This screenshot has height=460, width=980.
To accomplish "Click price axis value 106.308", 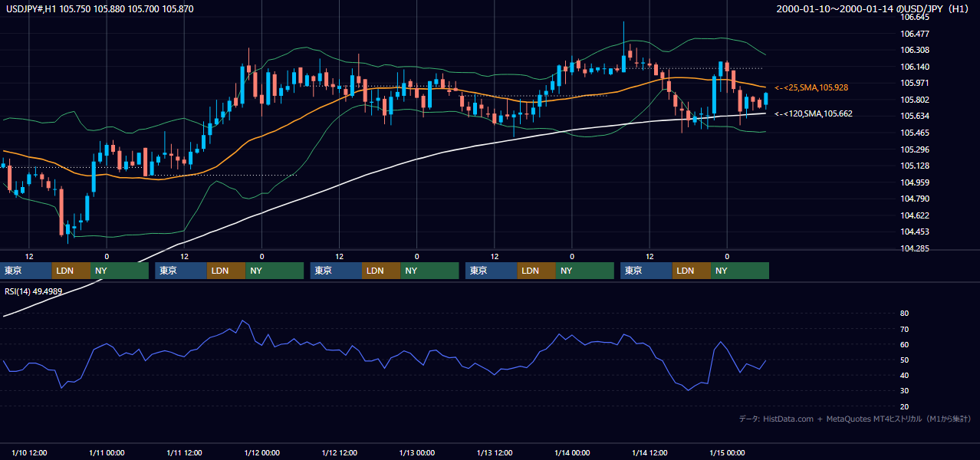I will [x=916, y=50].
